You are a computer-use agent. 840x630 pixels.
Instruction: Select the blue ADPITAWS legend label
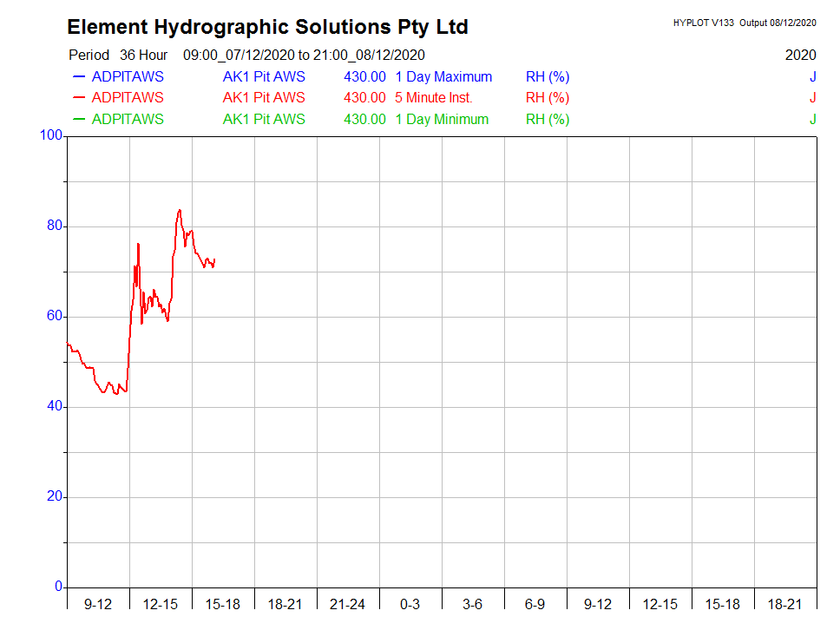(127, 76)
